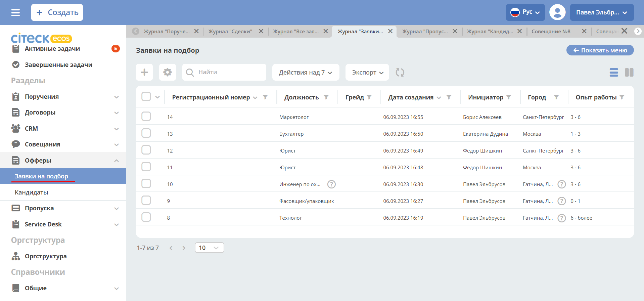Filter the Дата создания column

tap(449, 97)
